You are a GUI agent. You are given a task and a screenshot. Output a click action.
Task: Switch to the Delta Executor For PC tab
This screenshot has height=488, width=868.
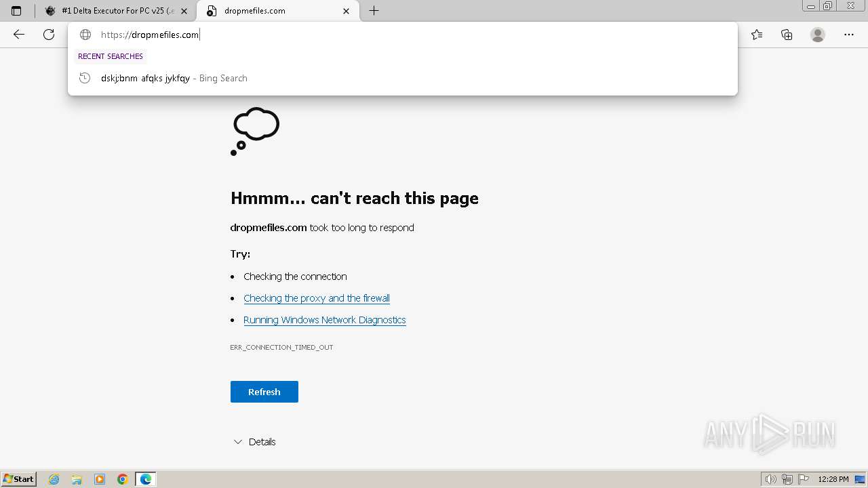[x=117, y=11]
